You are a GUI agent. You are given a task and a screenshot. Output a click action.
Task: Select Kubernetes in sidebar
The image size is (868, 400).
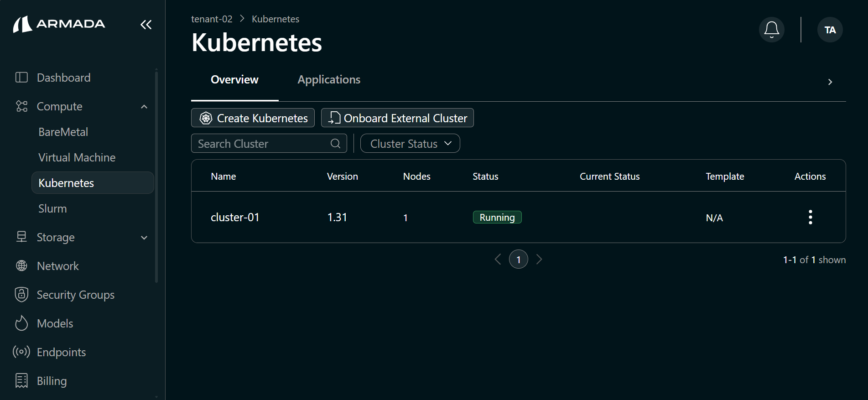click(x=93, y=183)
